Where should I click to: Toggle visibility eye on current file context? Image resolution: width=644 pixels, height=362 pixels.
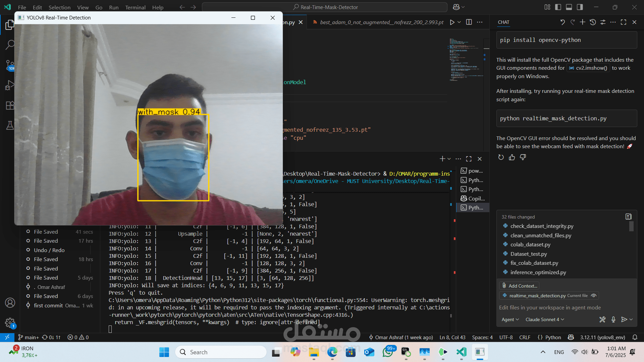pyautogui.click(x=594, y=296)
